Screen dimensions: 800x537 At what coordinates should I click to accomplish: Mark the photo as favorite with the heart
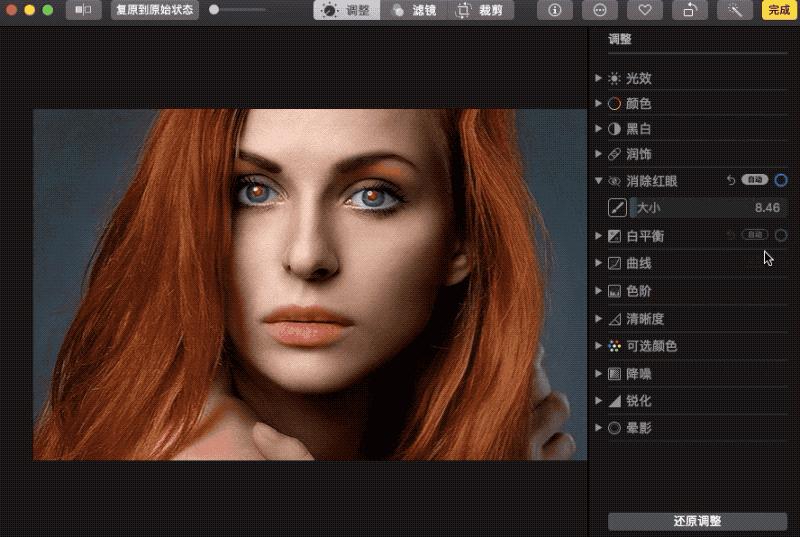[645, 10]
